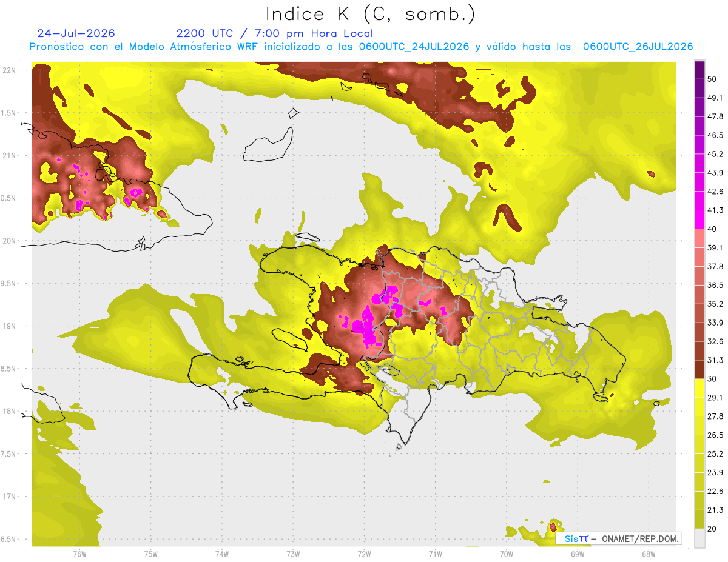Image resolution: width=728 pixels, height=562 pixels.
Task: Click the magenta 40 legend color band
Action: coord(699,219)
